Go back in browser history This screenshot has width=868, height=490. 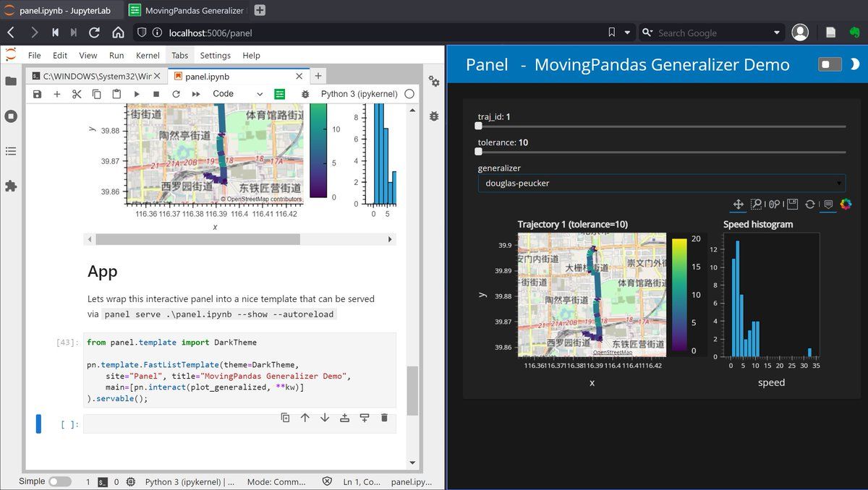(11, 33)
